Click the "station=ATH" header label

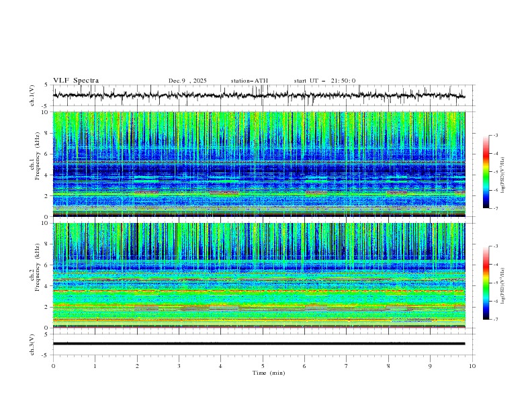coord(249,81)
